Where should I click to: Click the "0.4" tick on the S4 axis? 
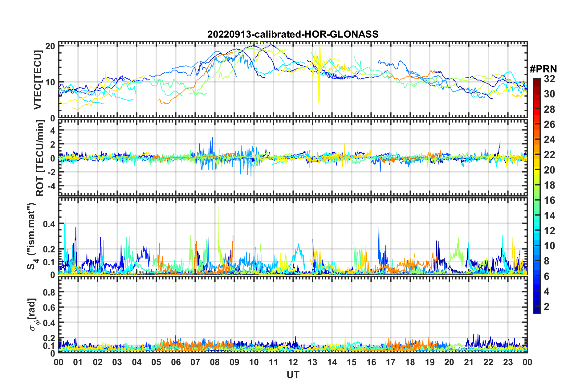point(49,224)
